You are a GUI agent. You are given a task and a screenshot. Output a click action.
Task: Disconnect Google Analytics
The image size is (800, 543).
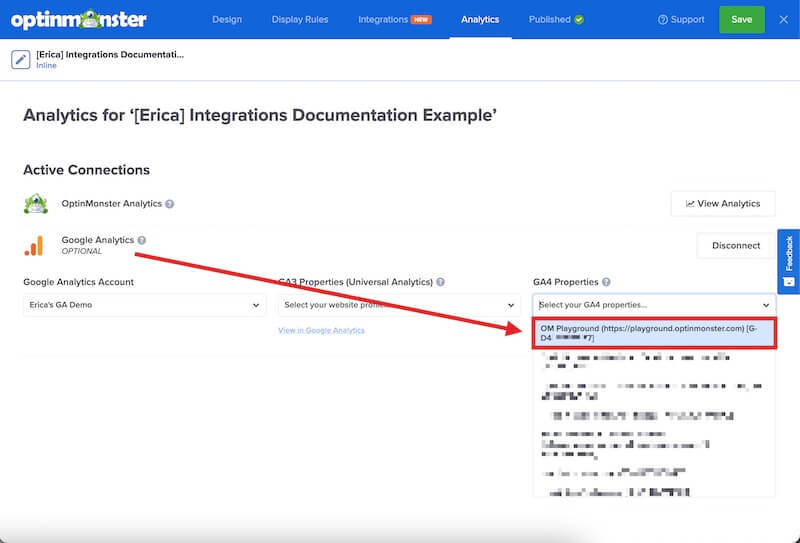coord(736,245)
